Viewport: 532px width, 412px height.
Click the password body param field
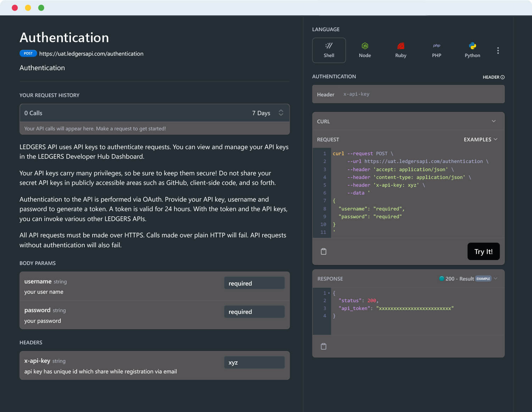tap(254, 312)
